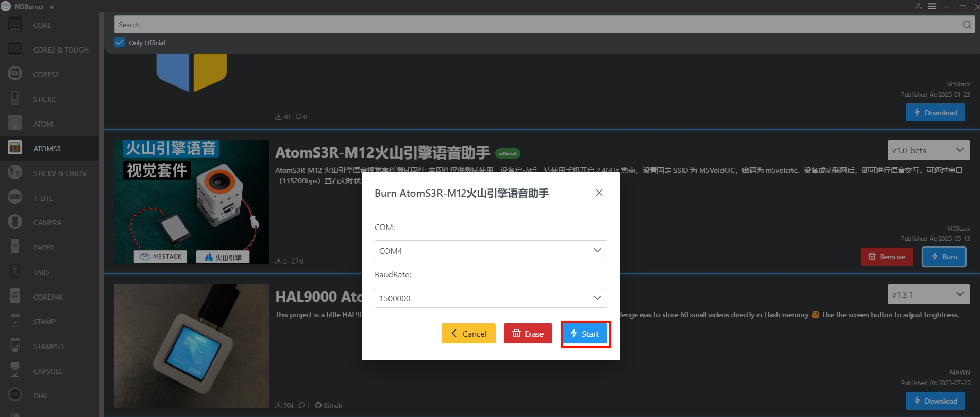Click the STICKV & UNITV device icon
Viewport: 980px width, 417px height.
pyautogui.click(x=15, y=172)
